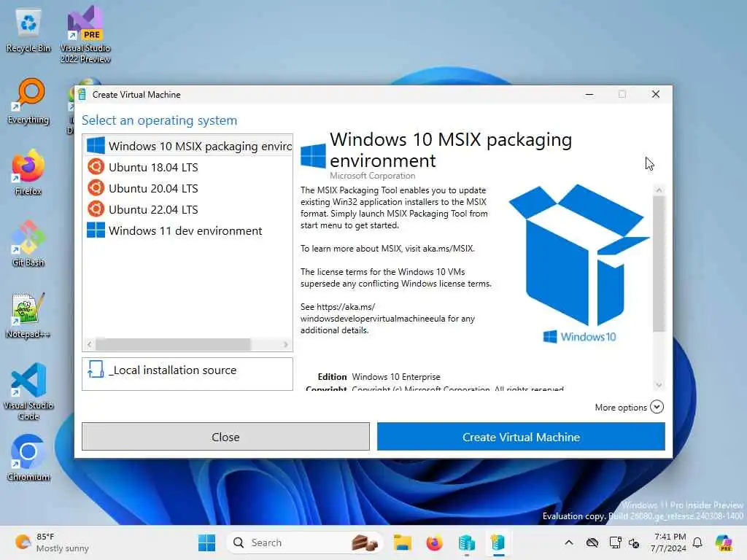Click the Microsoft Corporation publisher text

tap(373, 176)
